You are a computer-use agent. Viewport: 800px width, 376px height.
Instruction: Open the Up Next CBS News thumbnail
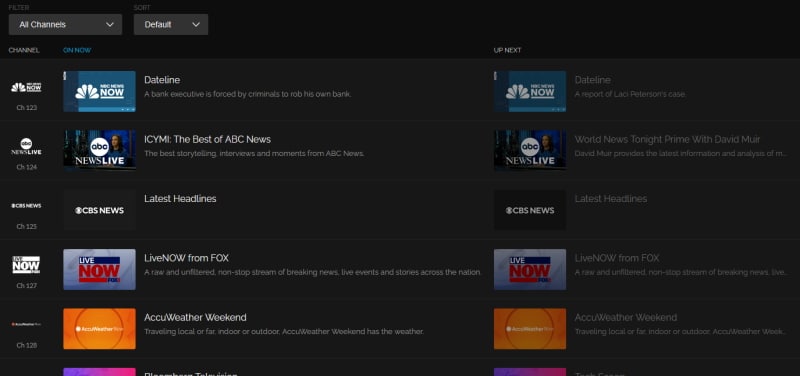(530, 210)
